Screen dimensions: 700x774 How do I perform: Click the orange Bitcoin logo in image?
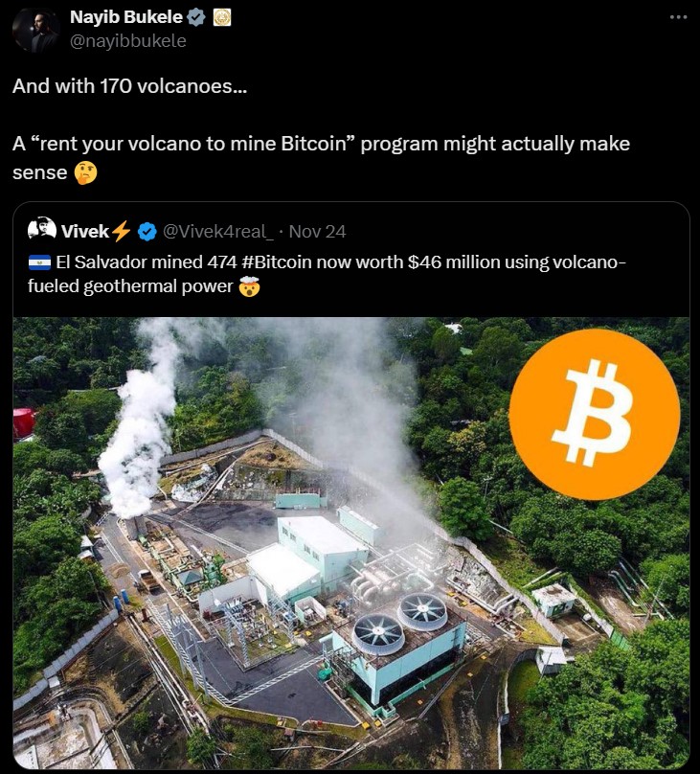pos(595,414)
